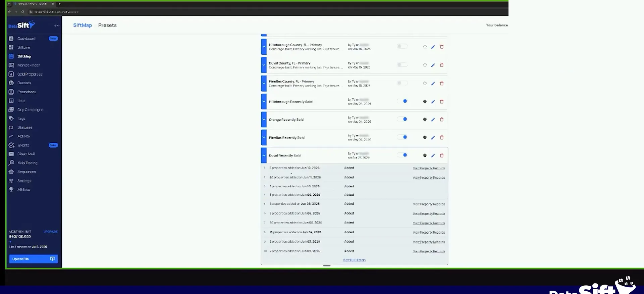Enable toggle for Duval County, FL - Primary
644x294 pixels.
pyautogui.click(x=402, y=65)
